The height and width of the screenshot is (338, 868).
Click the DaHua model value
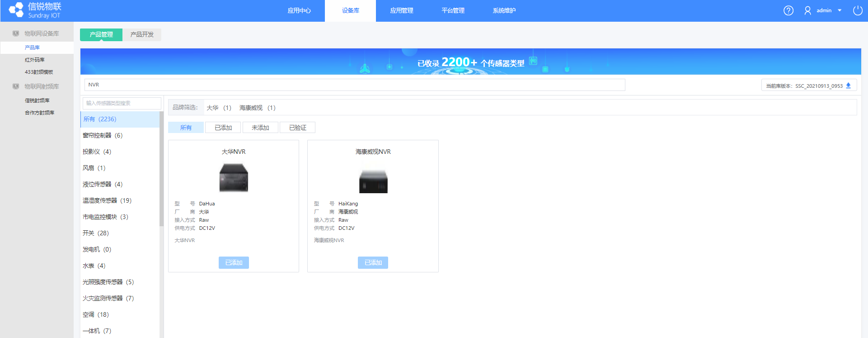coord(207,204)
